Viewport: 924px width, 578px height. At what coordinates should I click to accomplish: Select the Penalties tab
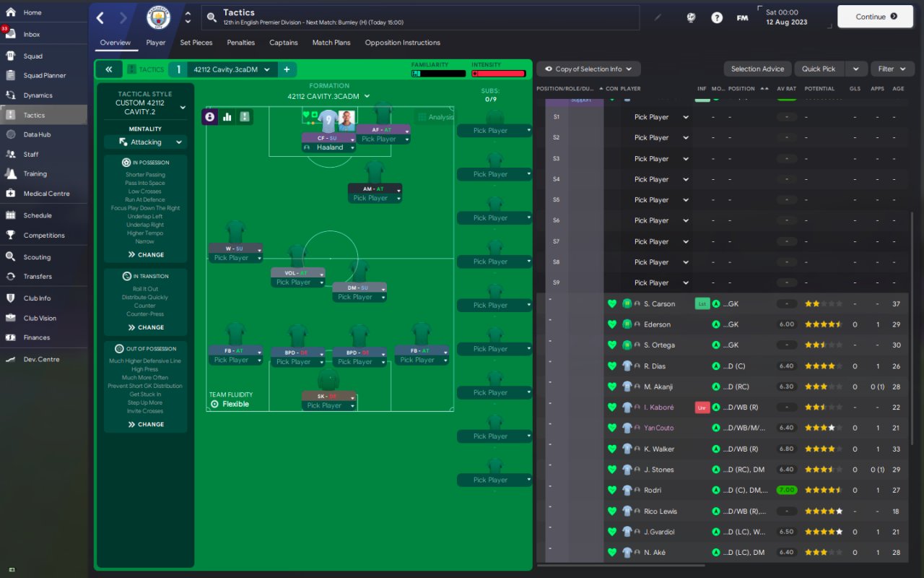coord(241,43)
